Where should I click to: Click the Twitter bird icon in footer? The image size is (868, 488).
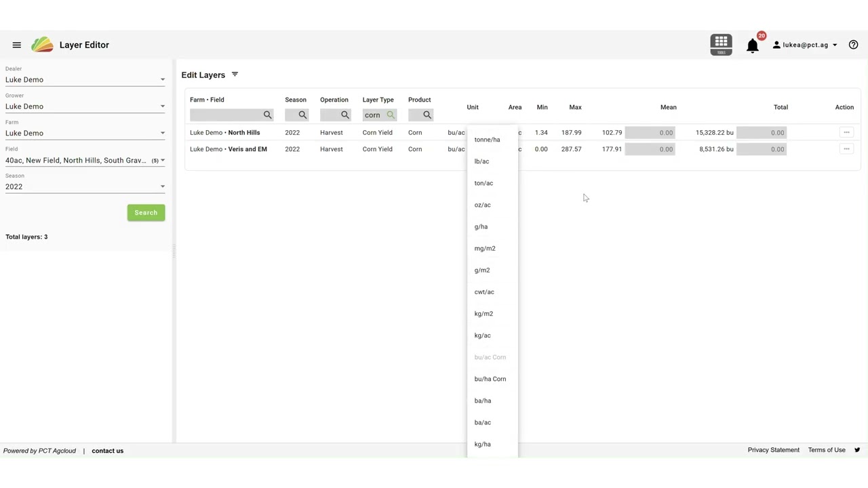click(857, 450)
